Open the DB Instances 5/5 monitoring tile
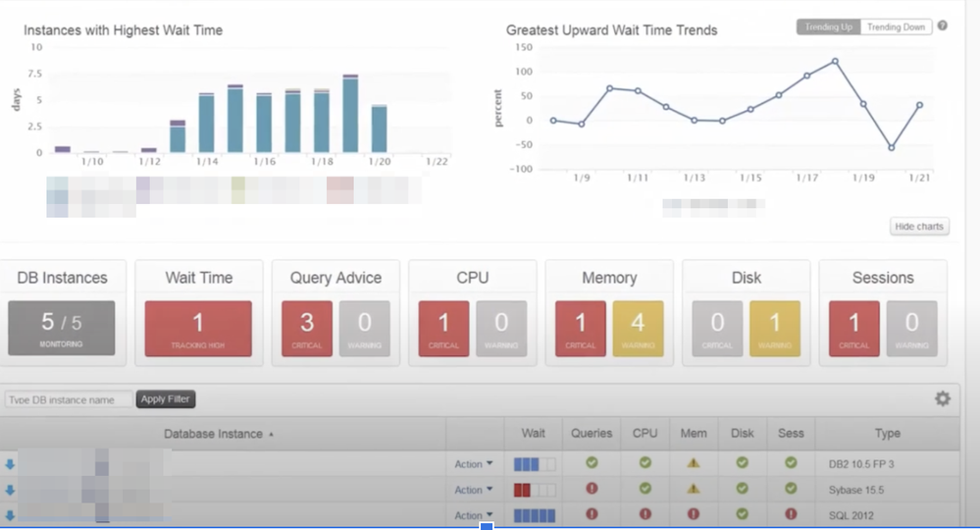Image resolution: width=980 pixels, height=530 pixels. (x=61, y=329)
